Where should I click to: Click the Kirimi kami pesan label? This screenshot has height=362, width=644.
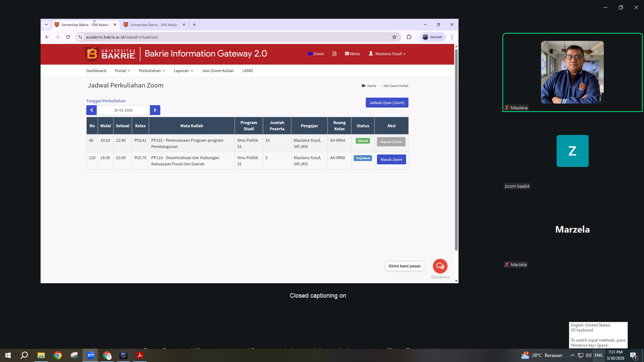pyautogui.click(x=405, y=266)
